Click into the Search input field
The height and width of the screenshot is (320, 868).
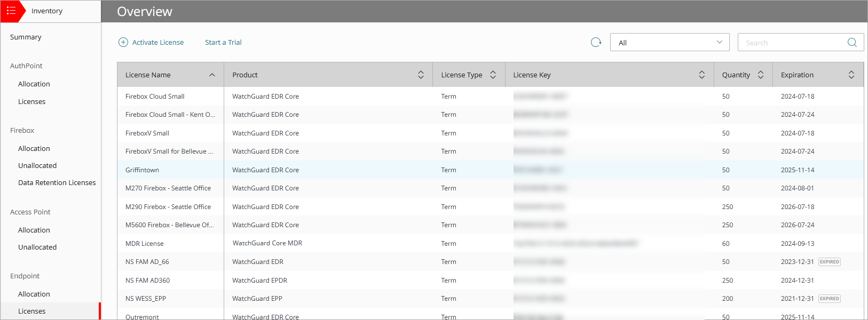pos(790,43)
